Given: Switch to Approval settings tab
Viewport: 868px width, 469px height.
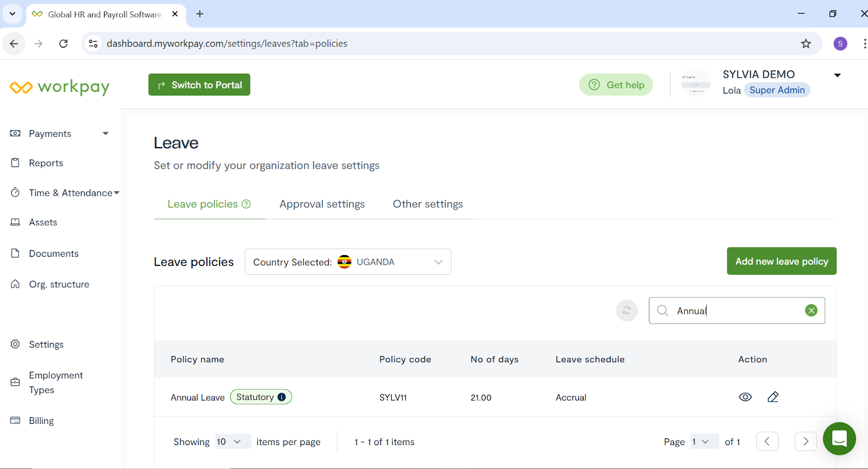Looking at the screenshot, I should tap(322, 204).
